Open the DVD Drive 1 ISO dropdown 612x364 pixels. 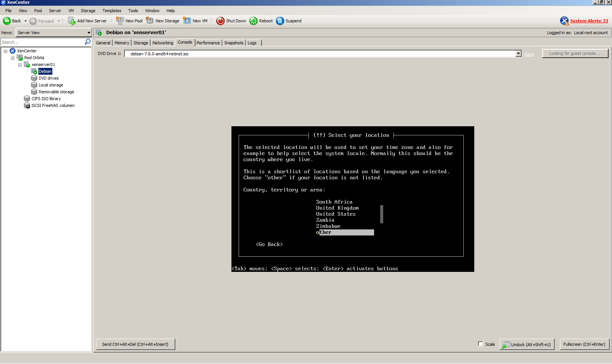[518, 54]
